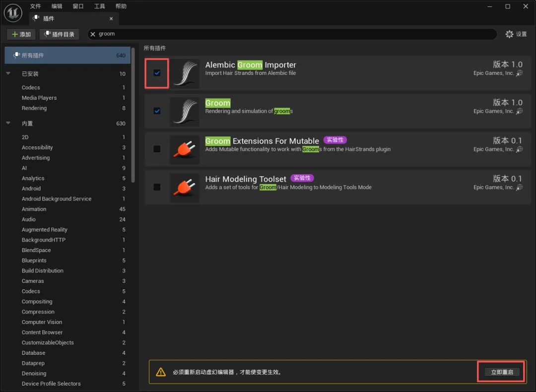Click the warning triangle icon in restart notice
This screenshot has height=392, width=536.
tap(161, 372)
